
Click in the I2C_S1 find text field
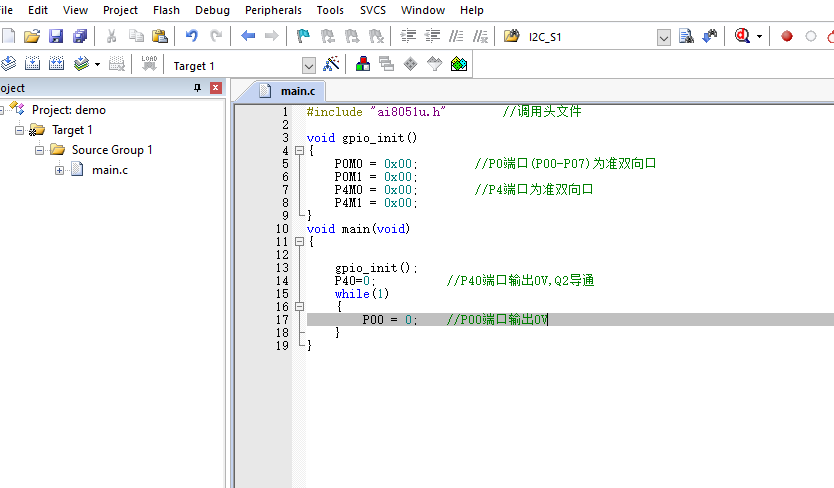coord(590,37)
